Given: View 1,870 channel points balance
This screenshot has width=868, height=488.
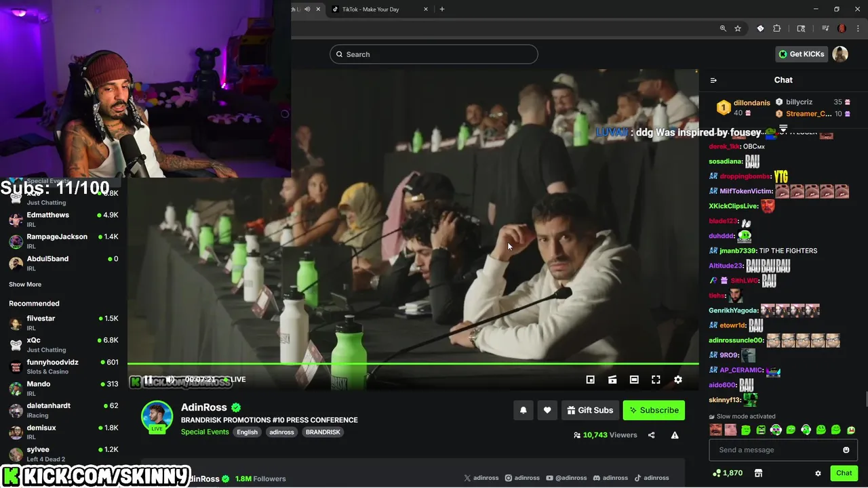Looking at the screenshot, I should click(x=728, y=473).
